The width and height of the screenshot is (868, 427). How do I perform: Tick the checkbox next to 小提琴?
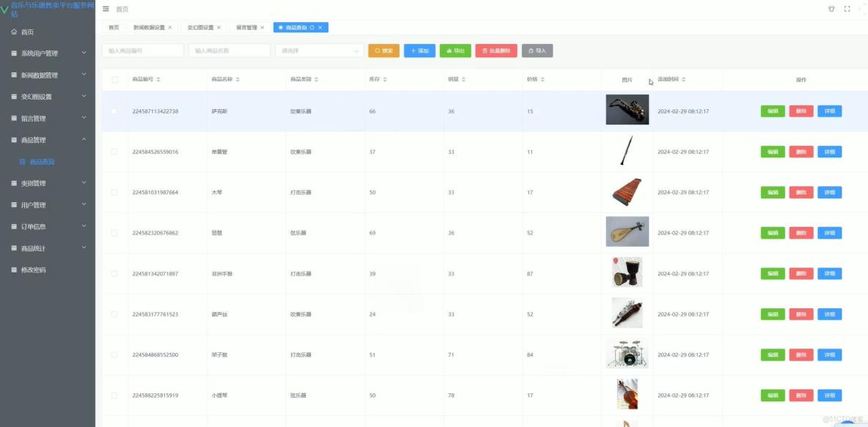point(114,395)
